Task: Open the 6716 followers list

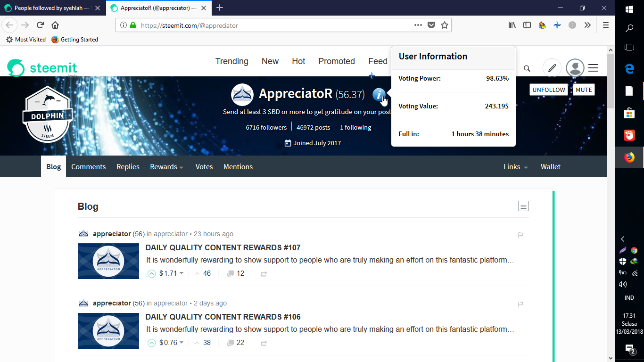Action: pyautogui.click(x=266, y=127)
